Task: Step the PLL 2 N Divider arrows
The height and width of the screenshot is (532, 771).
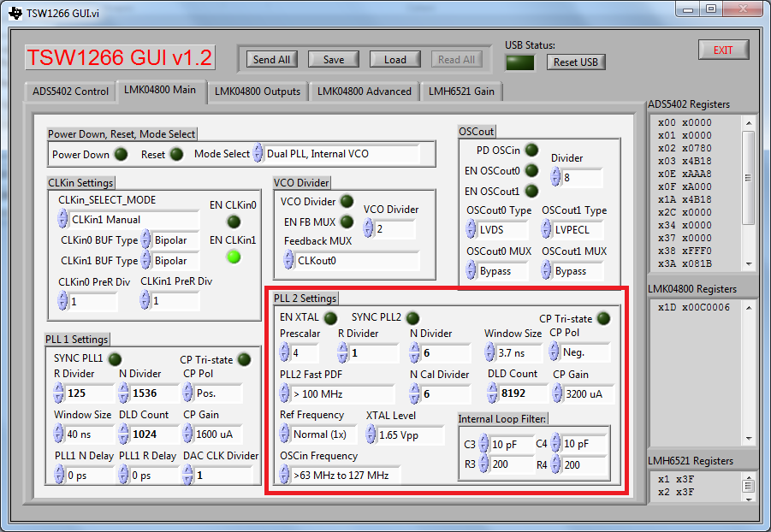Action: [415, 352]
